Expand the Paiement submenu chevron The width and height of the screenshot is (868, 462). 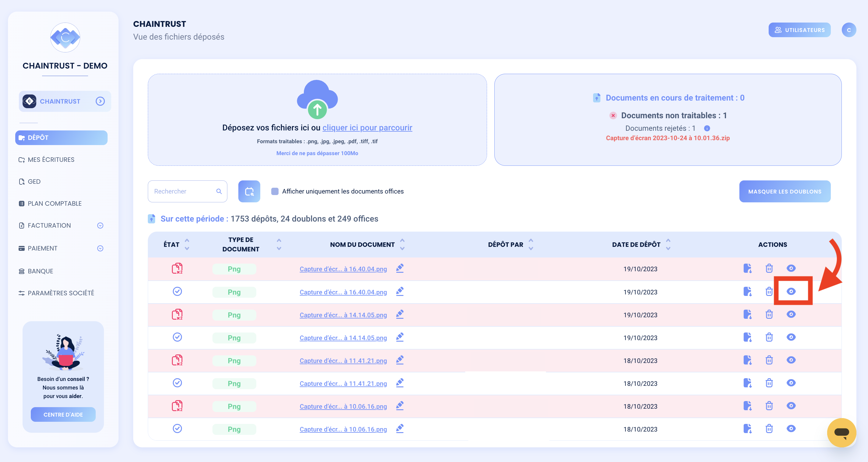coord(100,248)
